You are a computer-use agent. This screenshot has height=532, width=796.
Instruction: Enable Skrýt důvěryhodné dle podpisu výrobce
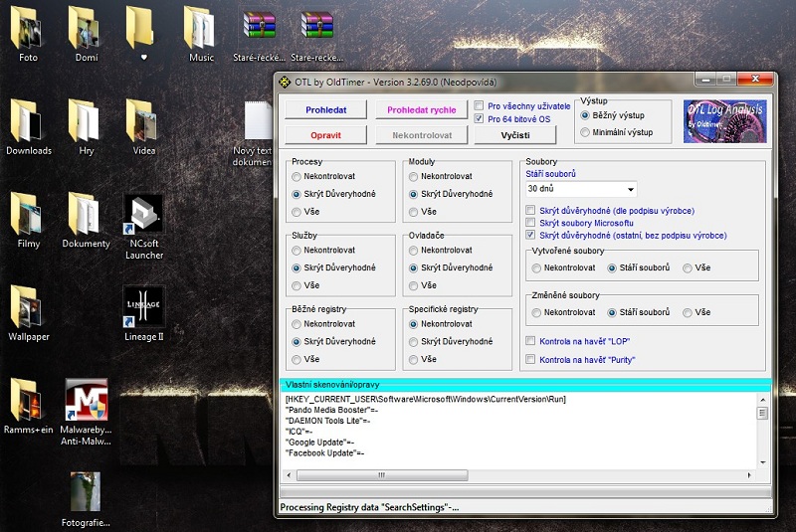530,210
